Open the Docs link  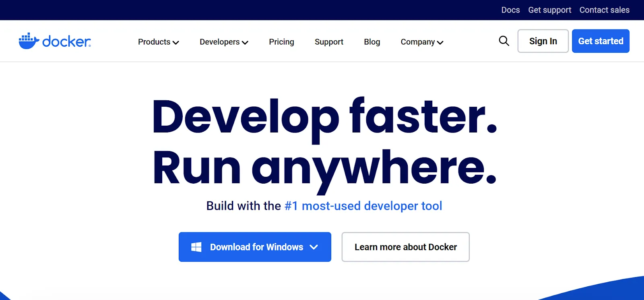pos(510,10)
